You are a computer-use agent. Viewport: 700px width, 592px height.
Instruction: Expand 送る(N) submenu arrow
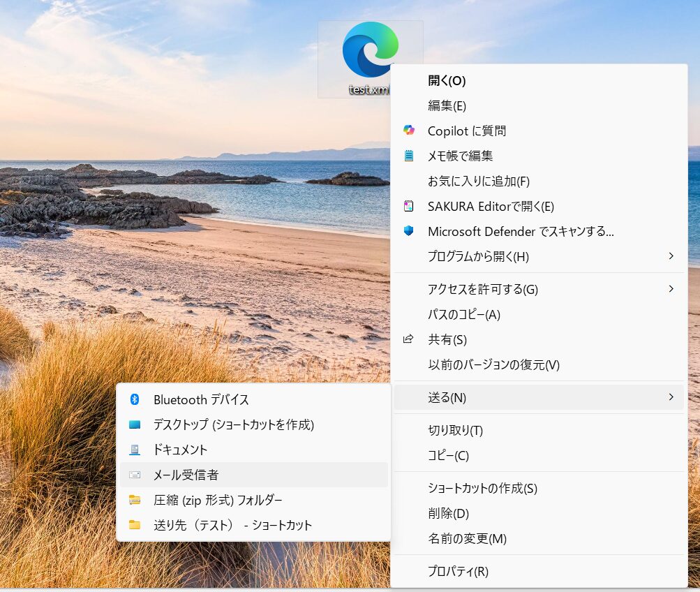coord(671,397)
